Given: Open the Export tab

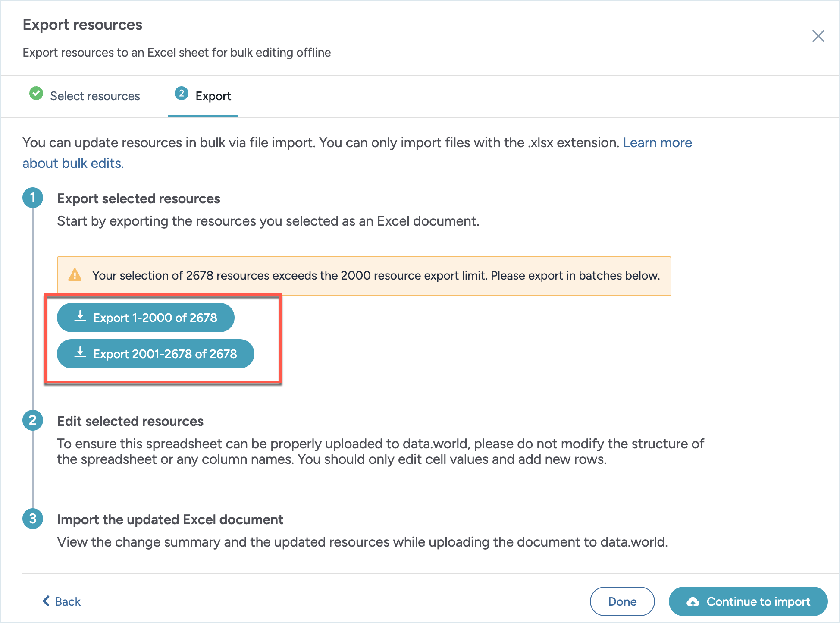Looking at the screenshot, I should pos(213,96).
